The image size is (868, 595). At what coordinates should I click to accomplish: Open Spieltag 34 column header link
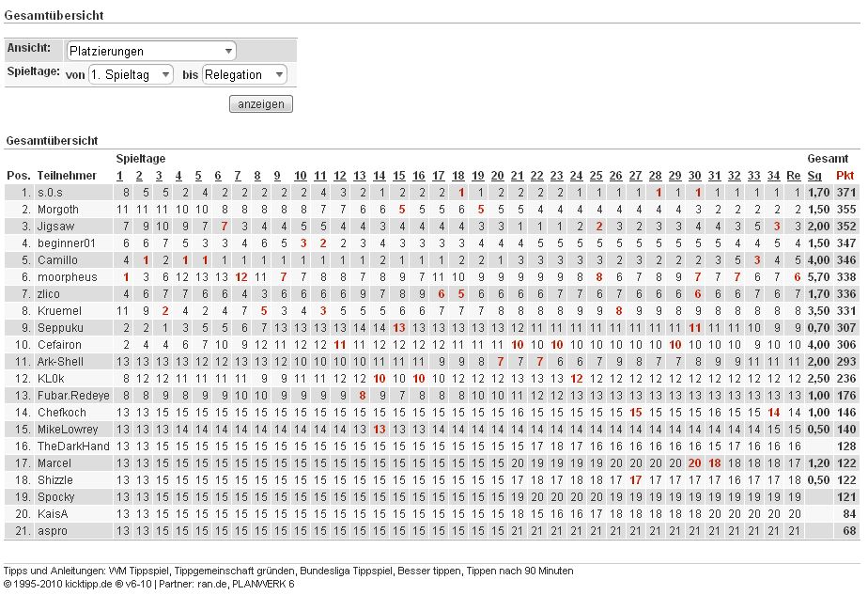pyautogui.click(x=773, y=176)
